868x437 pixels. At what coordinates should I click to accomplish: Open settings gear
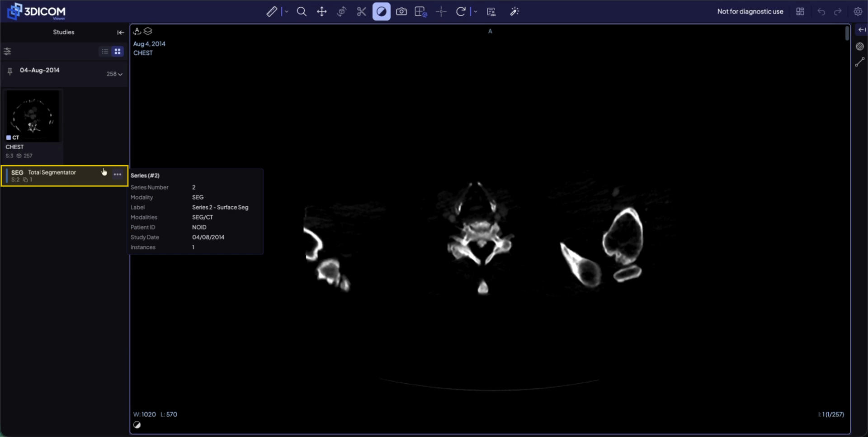click(858, 12)
